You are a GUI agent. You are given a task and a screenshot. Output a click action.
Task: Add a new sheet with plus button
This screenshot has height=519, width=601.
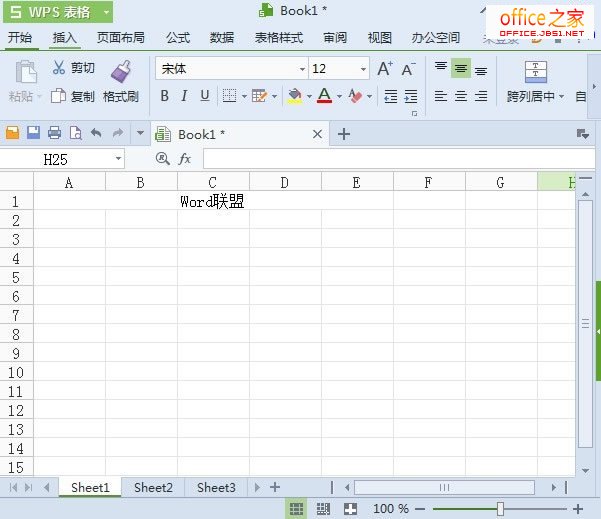pyautogui.click(x=275, y=487)
